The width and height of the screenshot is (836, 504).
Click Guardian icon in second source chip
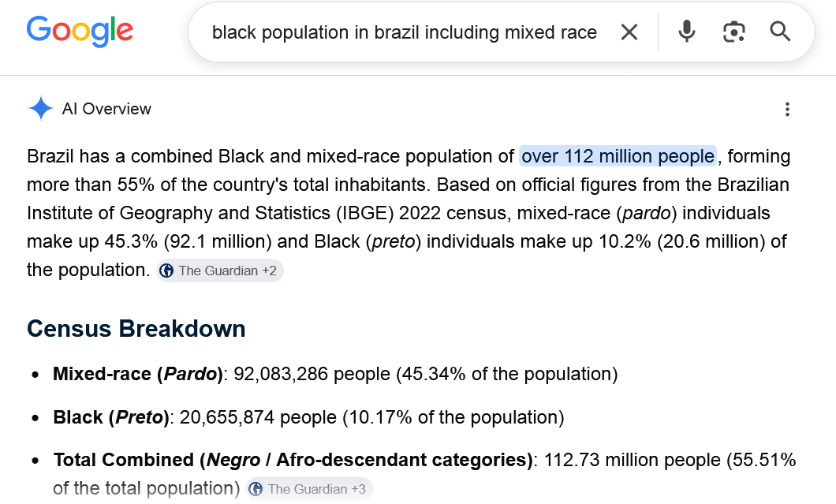click(256, 489)
